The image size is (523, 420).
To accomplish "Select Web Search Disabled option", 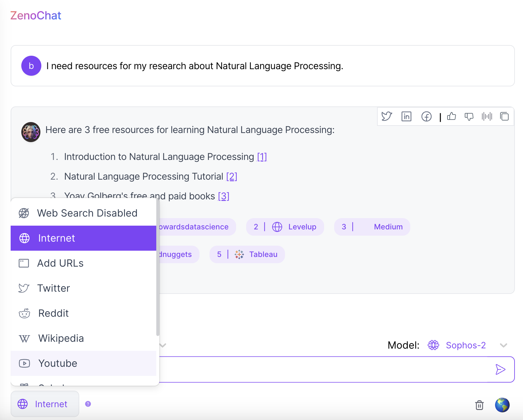I will pos(83,213).
